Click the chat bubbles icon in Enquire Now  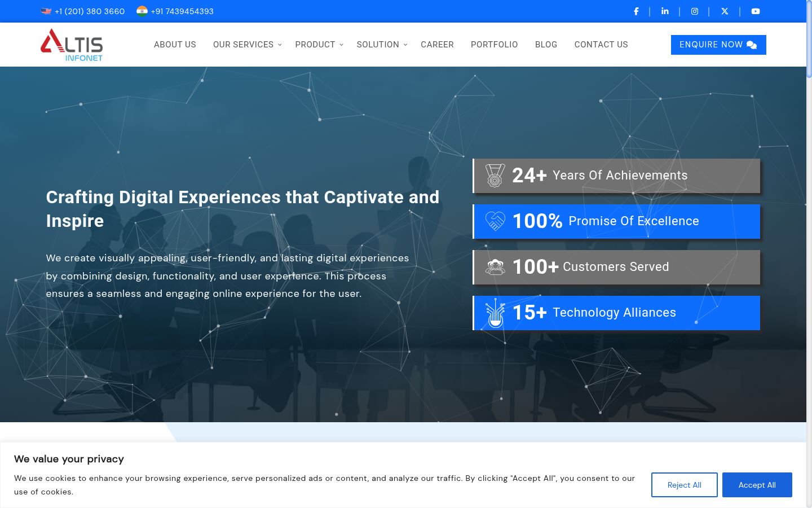(752, 45)
